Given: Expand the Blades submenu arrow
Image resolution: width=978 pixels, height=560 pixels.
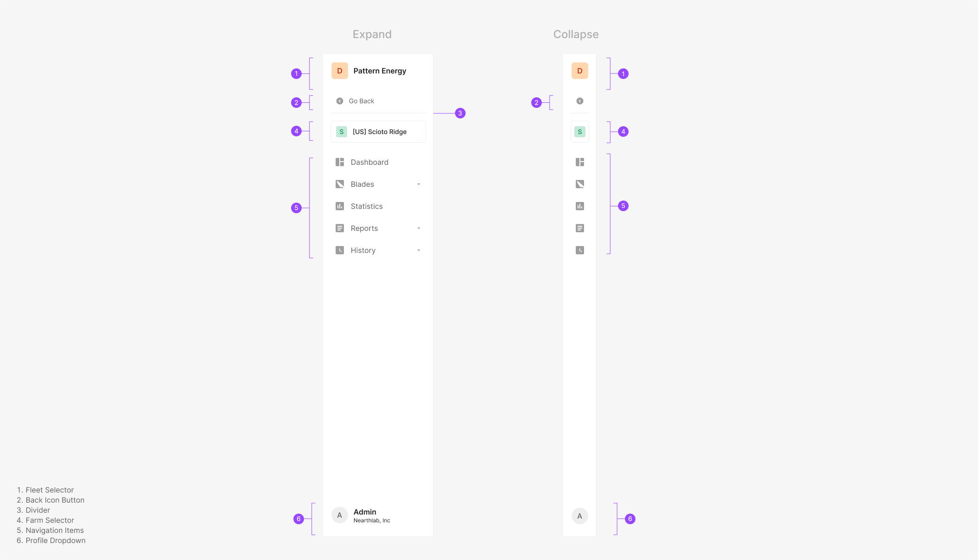Looking at the screenshot, I should [x=419, y=184].
